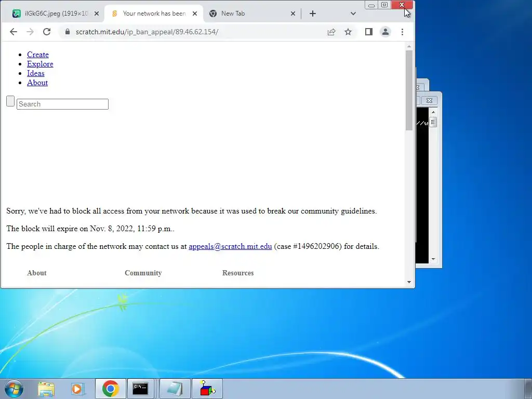
Task: Open the Chrome profile avatar menu
Action: click(x=385, y=32)
